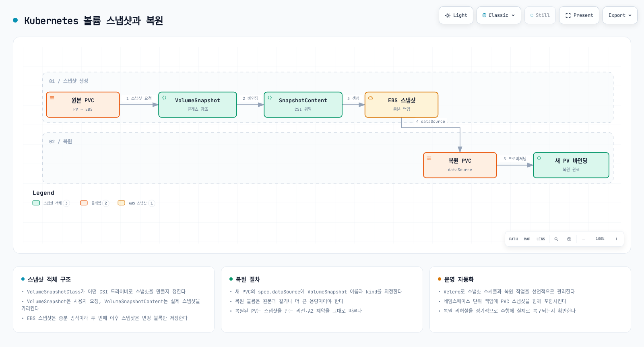Click the '01 / 스냅샷 생성' group label
Viewport: 644px width, 347px height.
68,81
